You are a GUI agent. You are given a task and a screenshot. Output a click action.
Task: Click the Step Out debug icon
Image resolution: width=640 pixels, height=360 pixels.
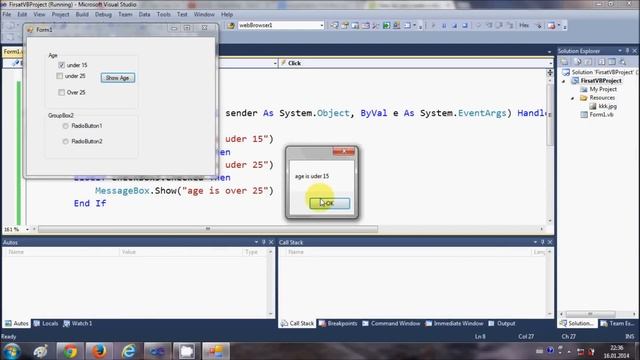[510, 25]
